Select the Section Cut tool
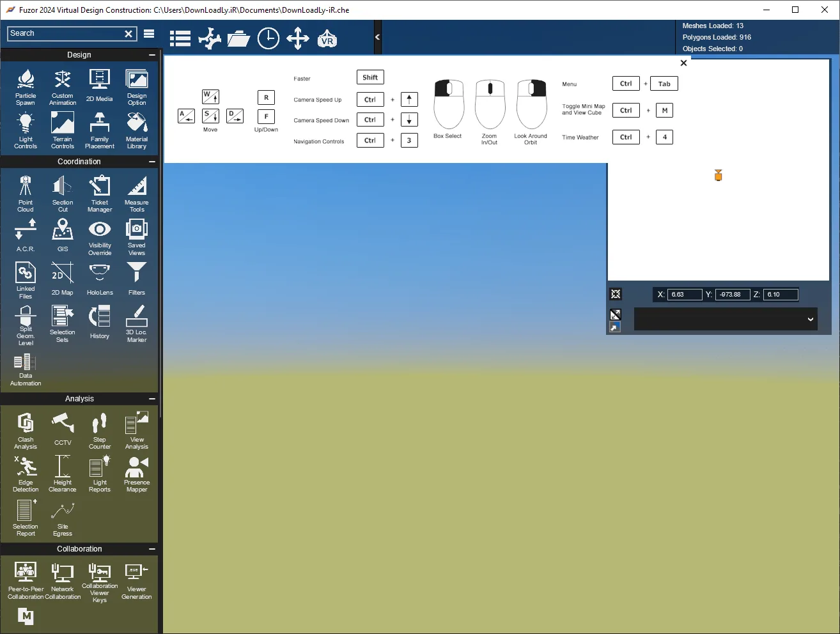Screen dimensions: 840x634 [63, 194]
